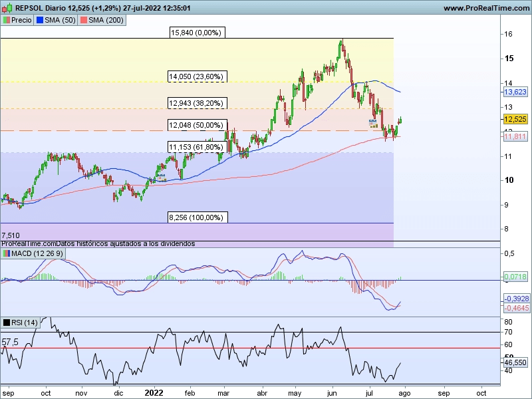Screen dimensions: 532x399
Task: Click the 'nov' month on the time axis
Action: tap(81, 393)
